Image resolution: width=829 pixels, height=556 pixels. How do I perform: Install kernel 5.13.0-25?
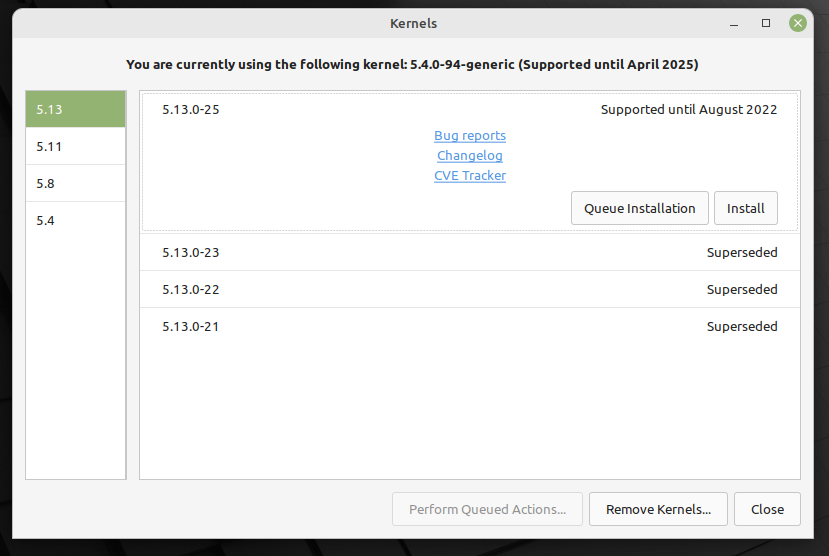(x=746, y=208)
